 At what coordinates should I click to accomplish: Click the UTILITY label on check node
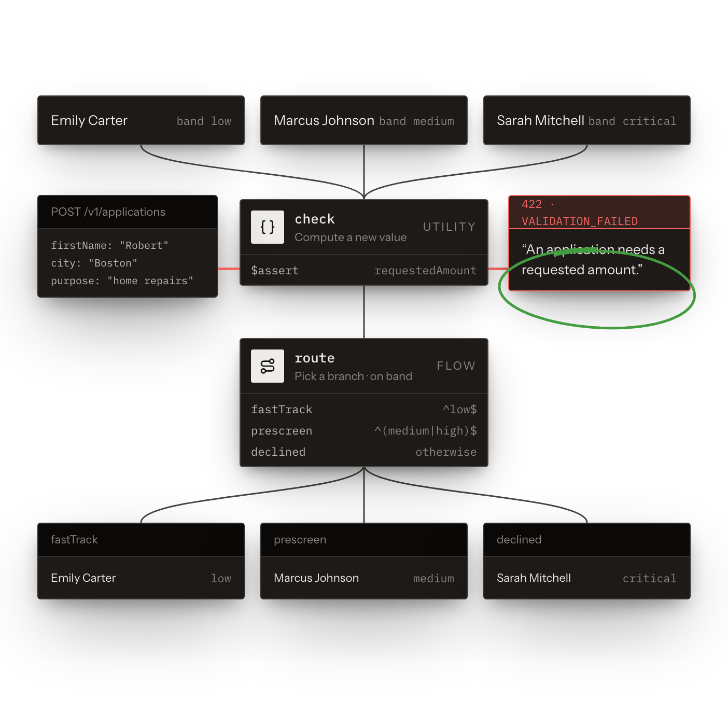449,227
